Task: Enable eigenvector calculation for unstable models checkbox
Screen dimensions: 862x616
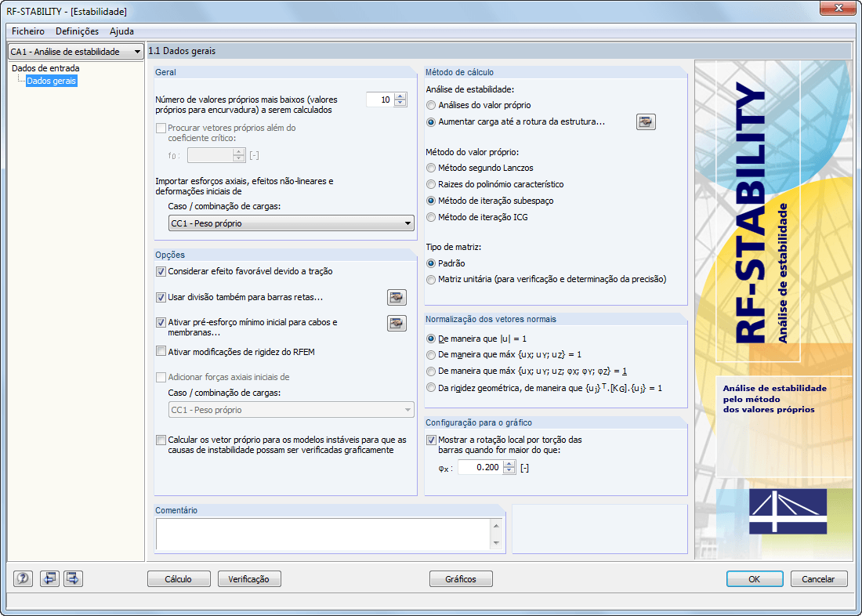Action: (x=161, y=440)
